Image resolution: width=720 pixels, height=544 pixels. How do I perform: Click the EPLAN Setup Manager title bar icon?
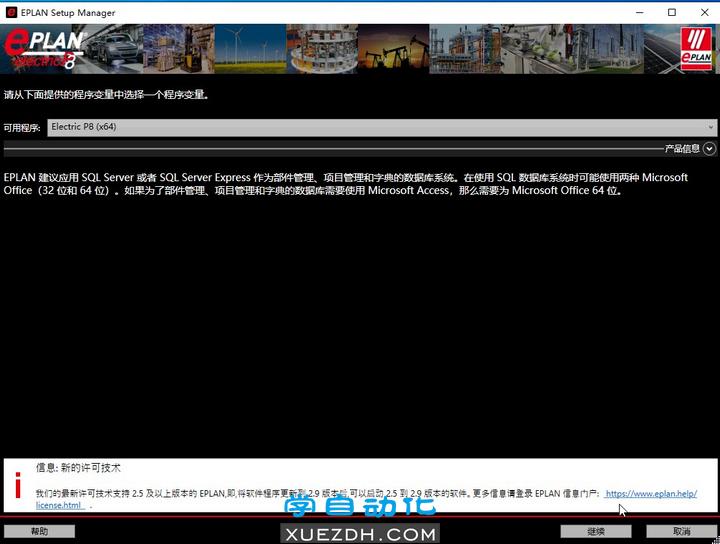[11, 12]
